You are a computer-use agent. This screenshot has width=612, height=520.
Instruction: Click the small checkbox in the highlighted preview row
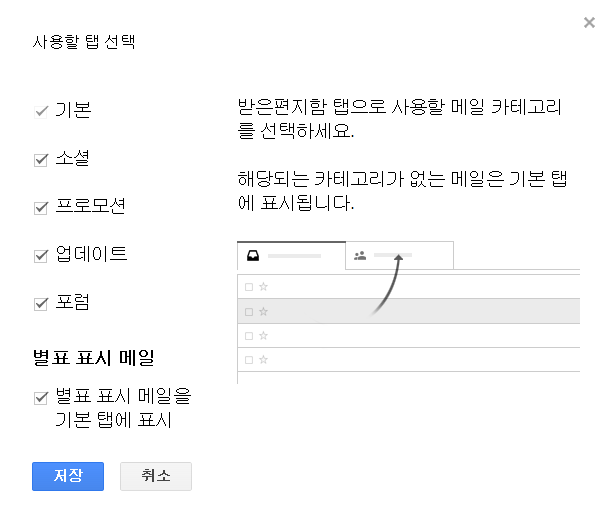click(249, 311)
